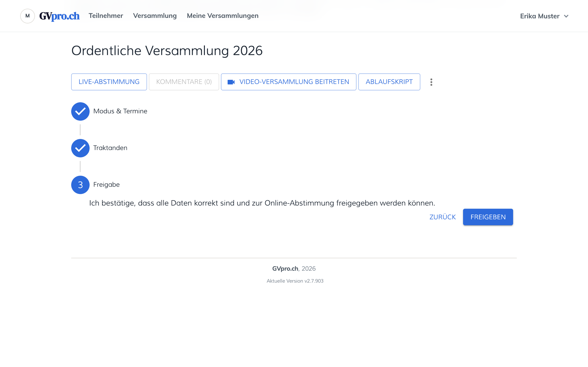Select the Modus & Termine step label
Viewport: 588px width, 367px height.
coord(120,111)
